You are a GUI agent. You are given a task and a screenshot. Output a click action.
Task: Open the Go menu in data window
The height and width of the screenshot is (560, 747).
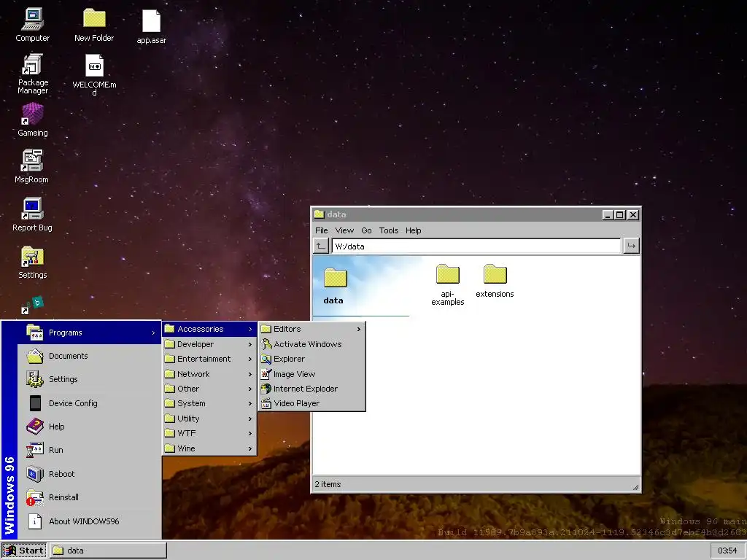[366, 230]
